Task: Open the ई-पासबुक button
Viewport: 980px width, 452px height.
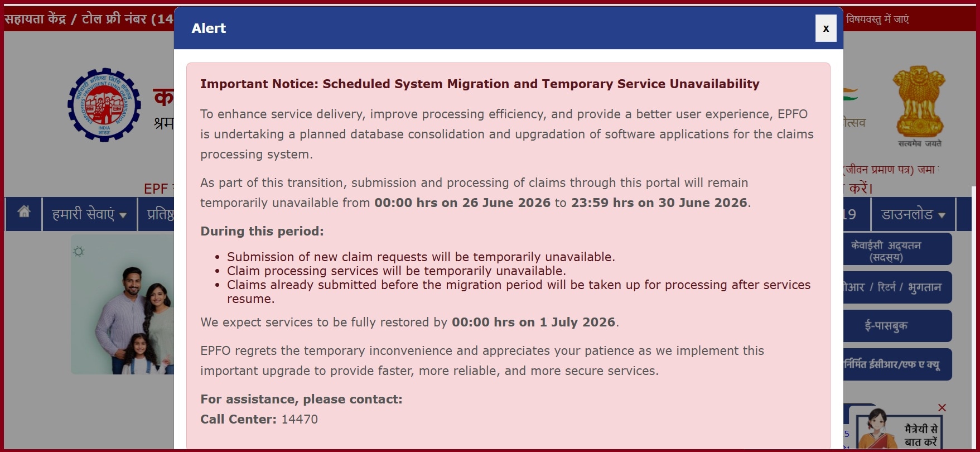Action: click(897, 326)
